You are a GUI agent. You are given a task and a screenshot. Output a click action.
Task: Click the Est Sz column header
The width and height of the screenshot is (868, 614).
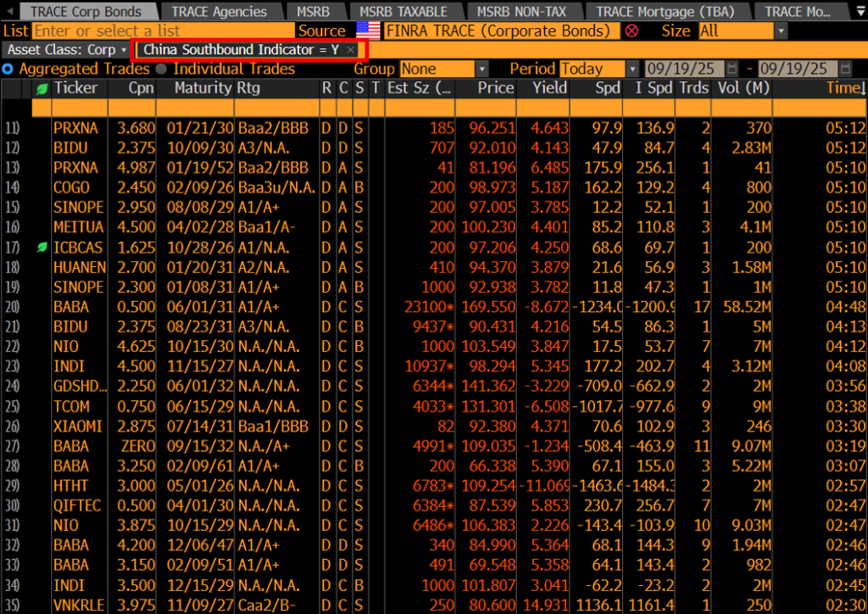(x=420, y=88)
